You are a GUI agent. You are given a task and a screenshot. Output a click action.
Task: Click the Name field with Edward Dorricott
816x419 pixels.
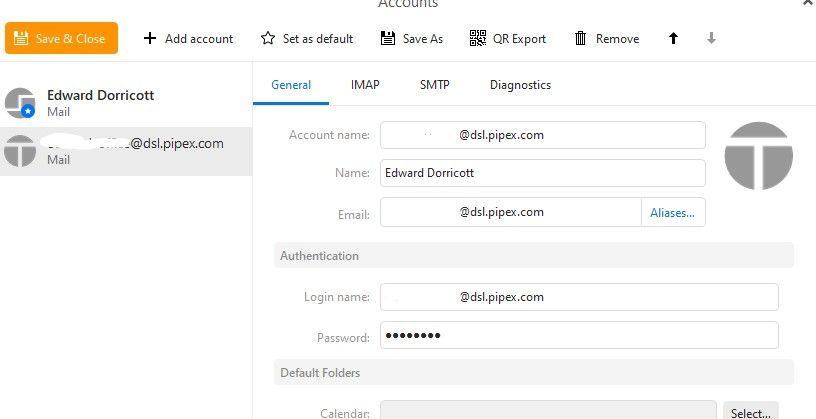pos(542,173)
